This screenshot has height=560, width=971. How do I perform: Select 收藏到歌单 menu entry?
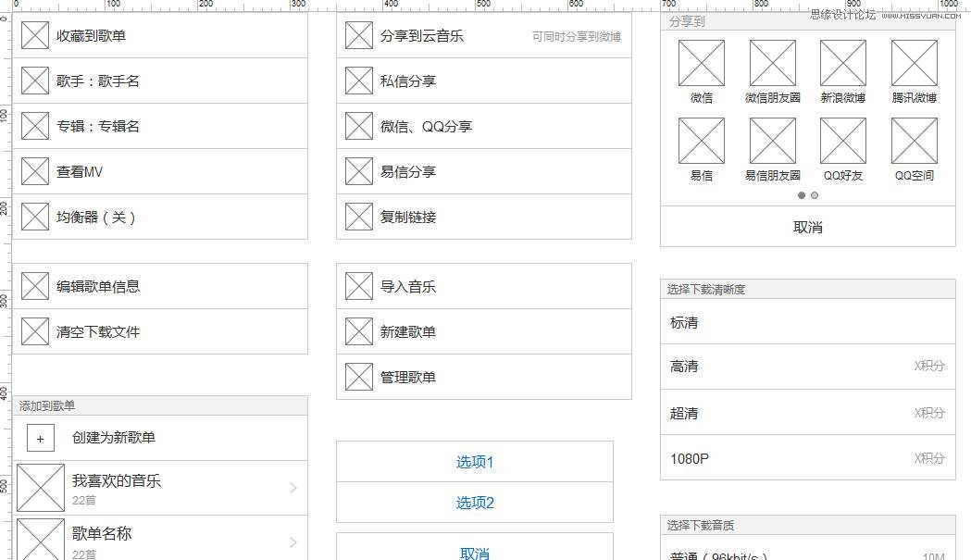pos(160,35)
